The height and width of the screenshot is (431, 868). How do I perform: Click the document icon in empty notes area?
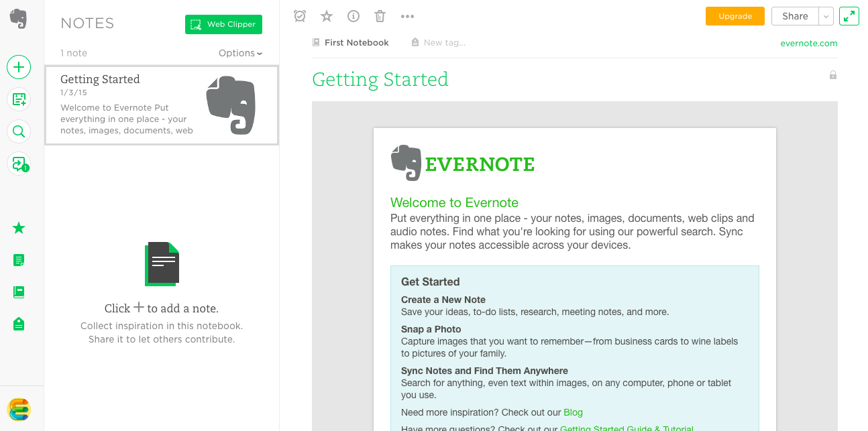162,264
